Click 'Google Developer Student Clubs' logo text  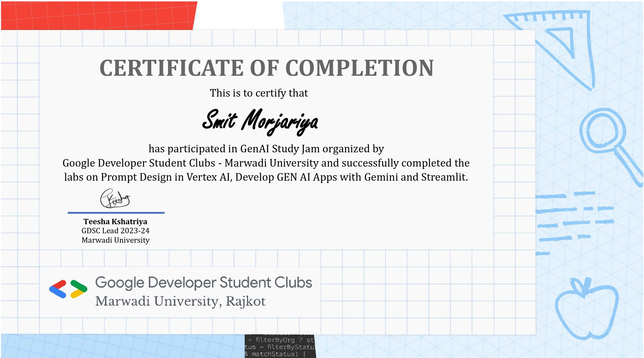click(x=204, y=283)
